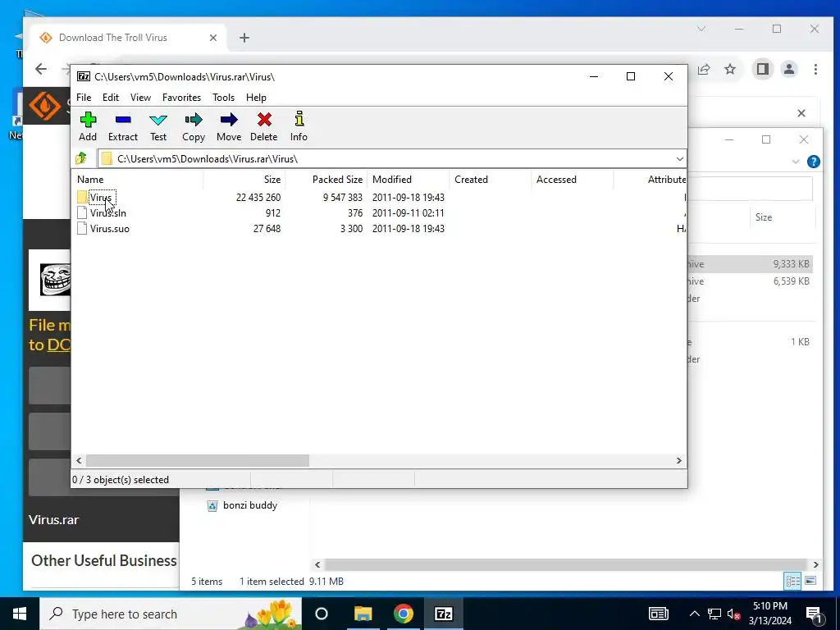
Task: Select bonzi buddy in File Explorer
Action: (250, 505)
